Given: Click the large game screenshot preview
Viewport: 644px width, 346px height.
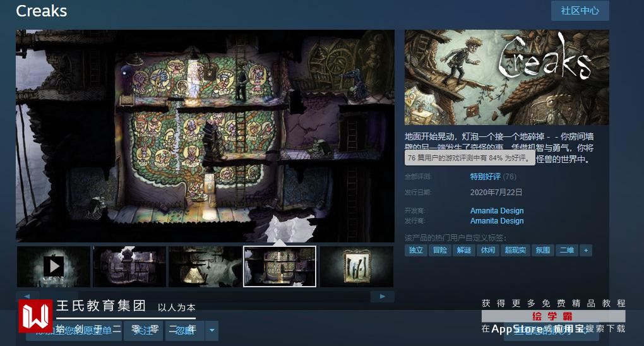Looking at the screenshot, I should click(205, 136).
